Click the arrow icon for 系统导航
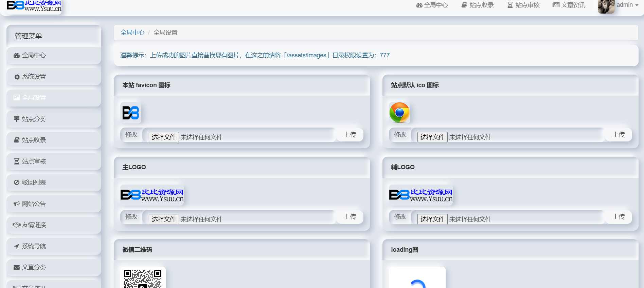Screen dimensions: 644x288 point(17,246)
